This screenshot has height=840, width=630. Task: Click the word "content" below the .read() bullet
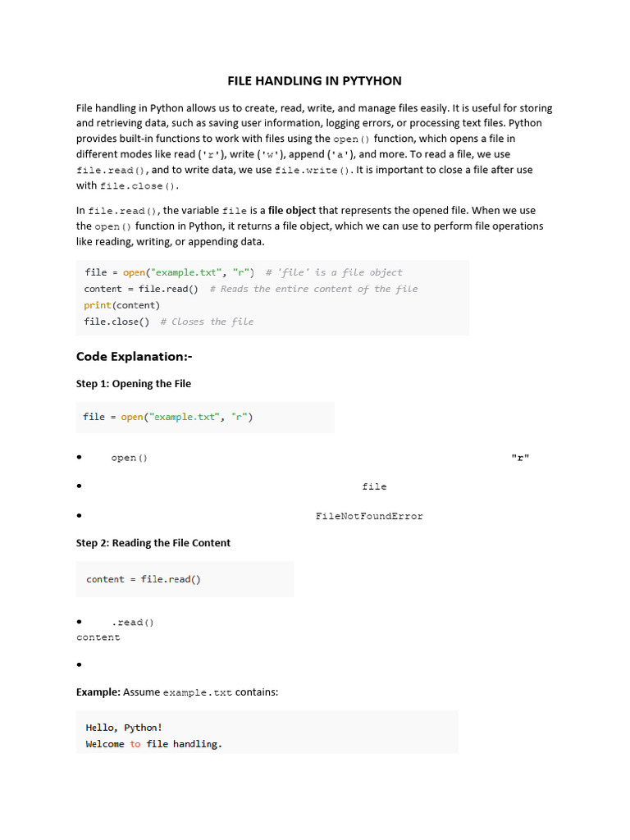coord(98,637)
